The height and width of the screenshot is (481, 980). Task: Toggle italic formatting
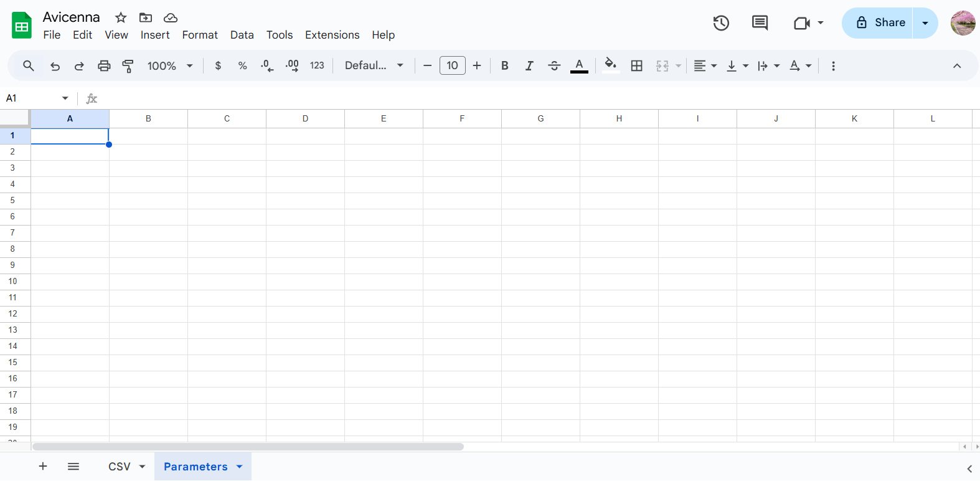point(529,66)
